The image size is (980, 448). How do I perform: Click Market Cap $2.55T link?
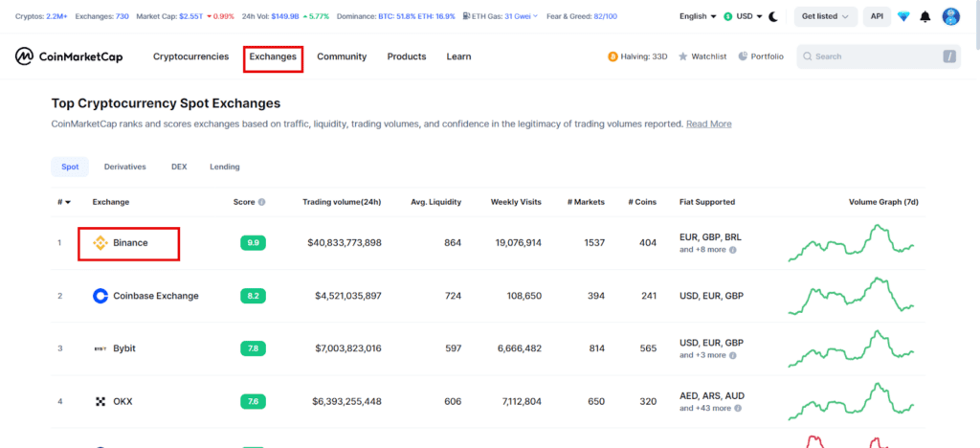(x=185, y=16)
